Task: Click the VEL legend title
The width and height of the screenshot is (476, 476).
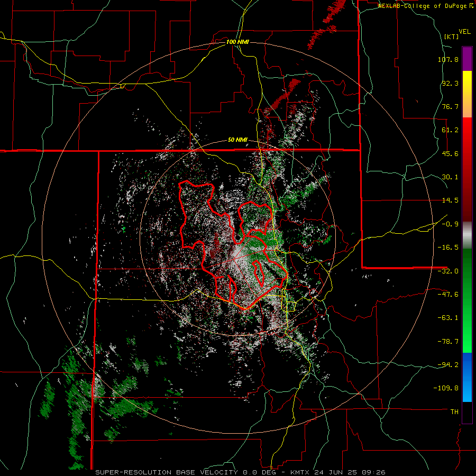Action: pos(464,32)
